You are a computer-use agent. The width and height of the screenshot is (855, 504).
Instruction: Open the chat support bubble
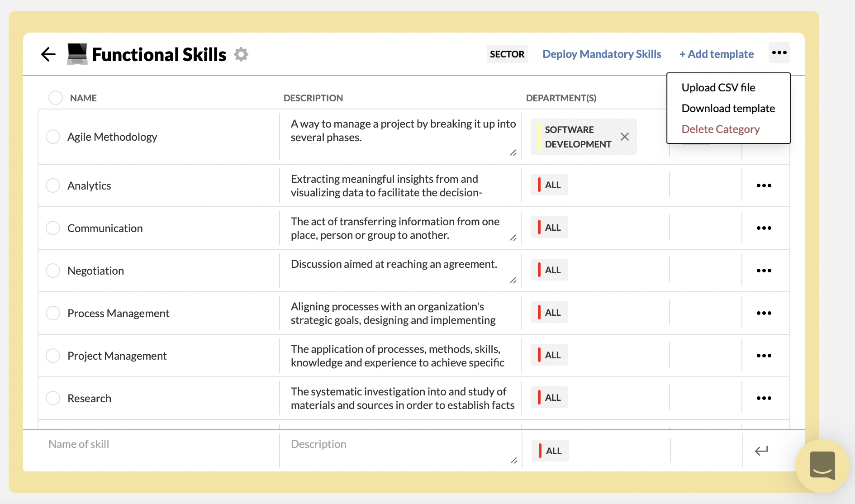tap(823, 466)
